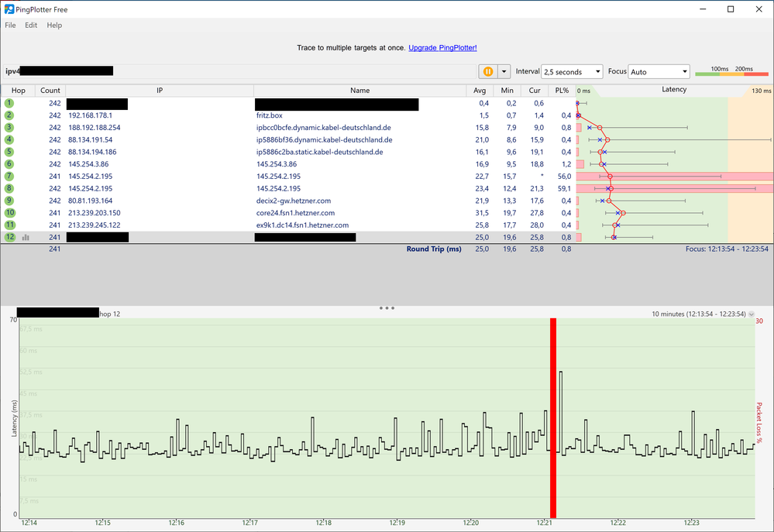Image resolution: width=774 pixels, height=532 pixels.
Task: Click the PingPlotter app icon in title bar
Action: coord(9,9)
